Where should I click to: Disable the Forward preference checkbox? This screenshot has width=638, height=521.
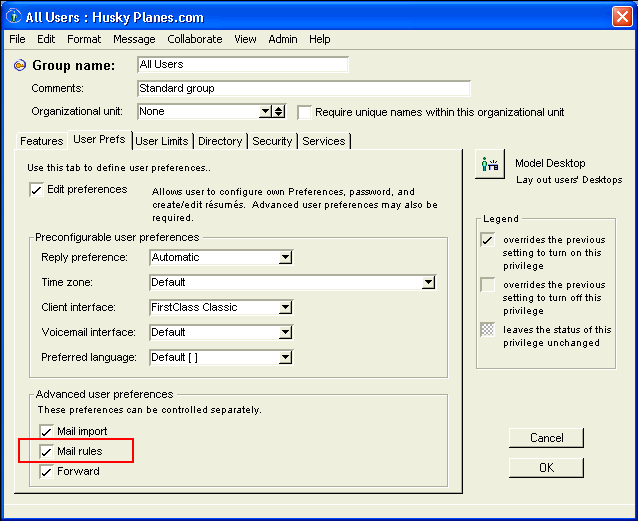point(46,472)
